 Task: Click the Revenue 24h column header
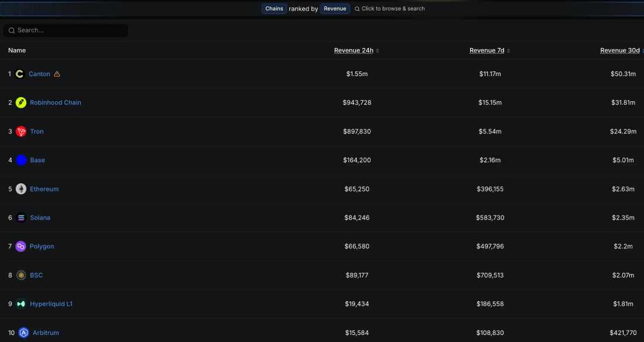[x=354, y=50]
